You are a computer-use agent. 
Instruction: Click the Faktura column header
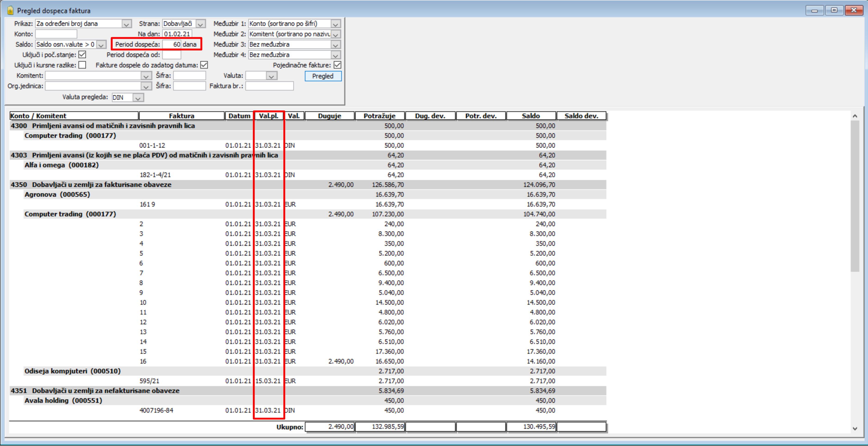click(182, 116)
